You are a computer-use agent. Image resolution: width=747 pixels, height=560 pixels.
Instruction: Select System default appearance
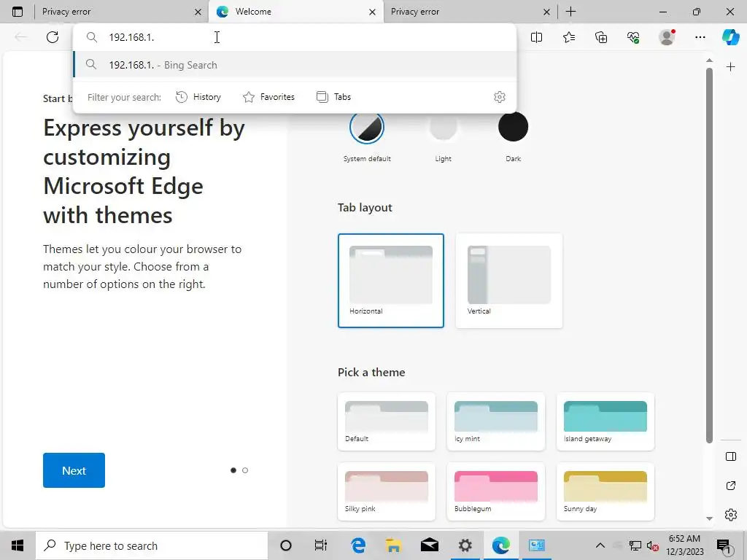367,127
